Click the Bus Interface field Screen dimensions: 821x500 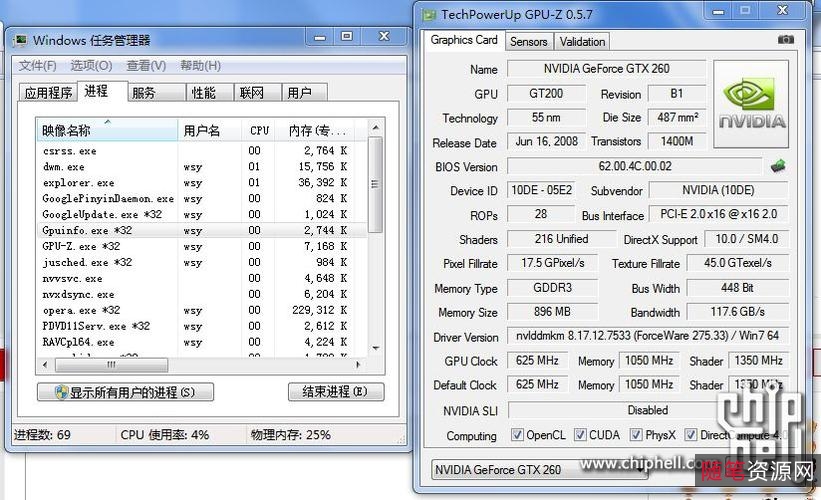tap(718, 214)
